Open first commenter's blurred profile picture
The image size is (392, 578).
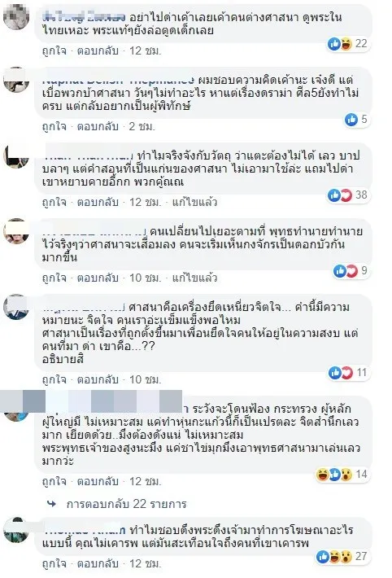tap(16, 16)
